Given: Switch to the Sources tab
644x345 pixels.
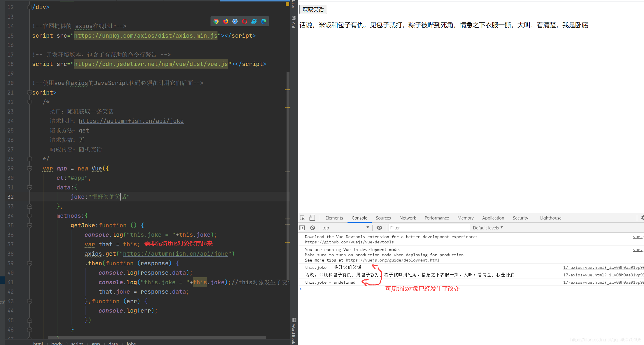Looking at the screenshot, I should 383,218.
